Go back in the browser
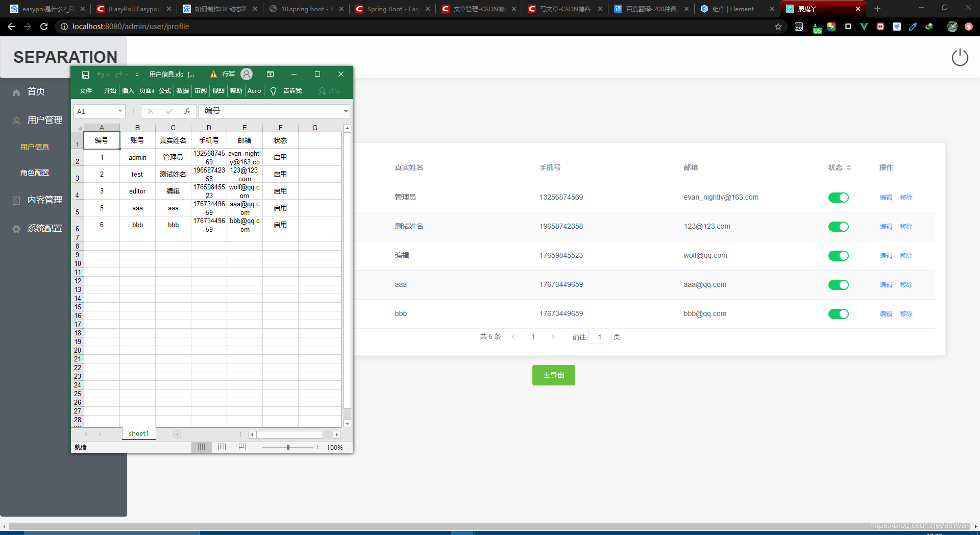Screen dimensions: 980x535 click(x=11, y=27)
